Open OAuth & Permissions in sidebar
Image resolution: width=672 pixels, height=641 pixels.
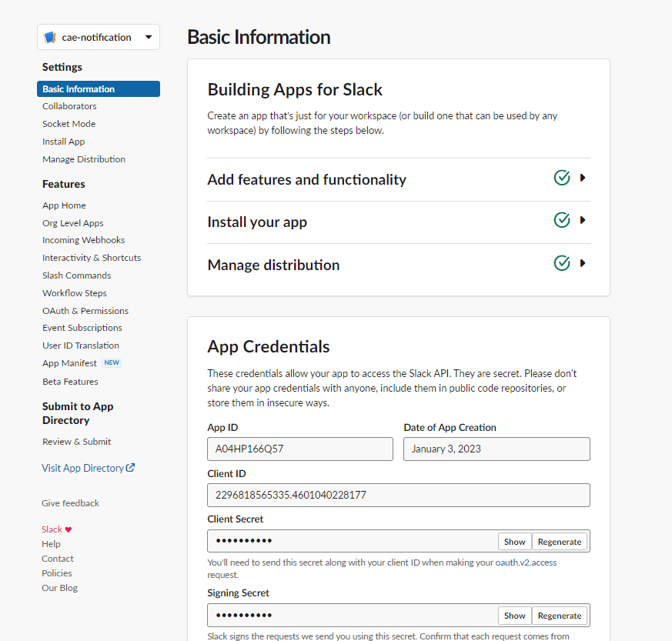click(x=85, y=311)
